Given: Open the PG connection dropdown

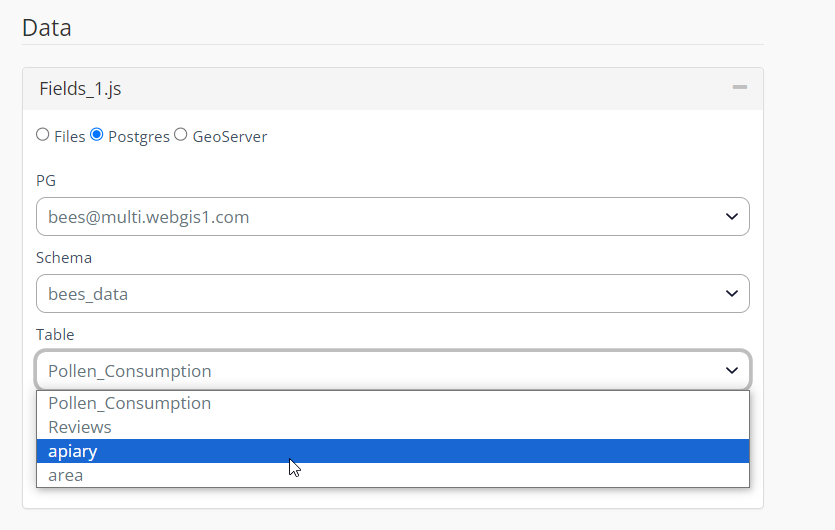Looking at the screenshot, I should (x=392, y=217).
